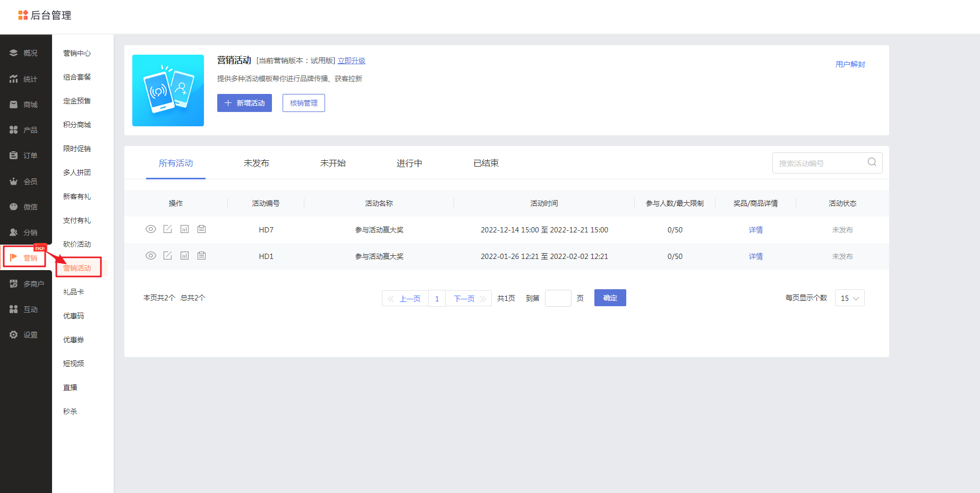Switch to the 进行中 tab
Screen dimensions: 980x493
409,163
